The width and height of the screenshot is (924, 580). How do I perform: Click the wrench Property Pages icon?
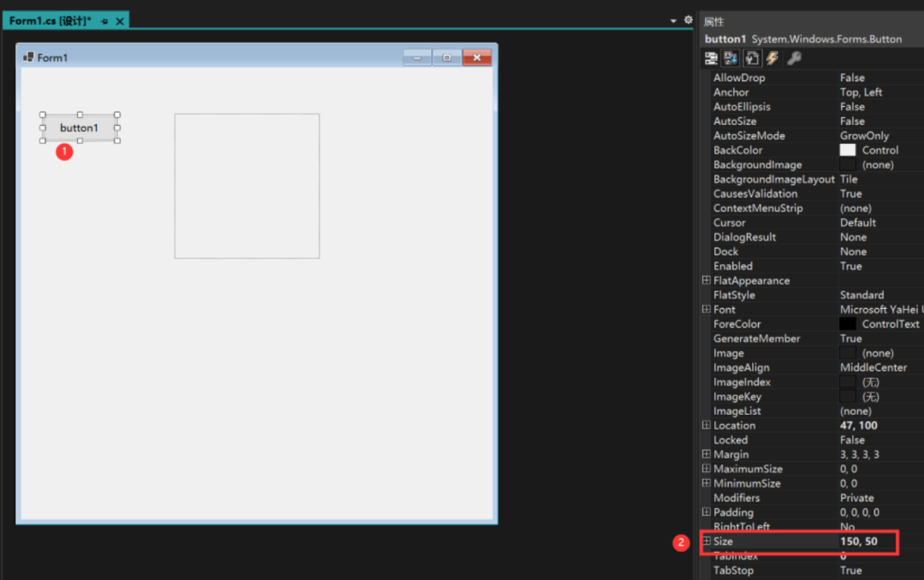click(x=794, y=58)
